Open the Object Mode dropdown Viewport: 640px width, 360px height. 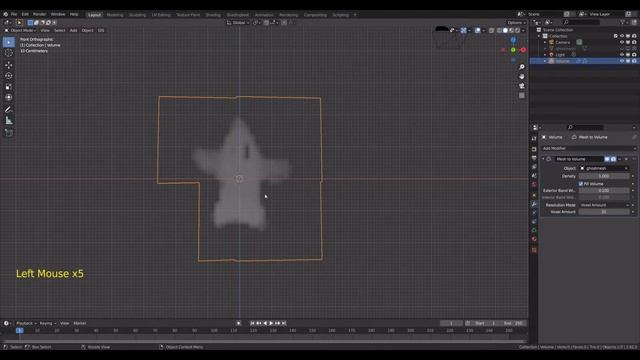tap(20, 30)
